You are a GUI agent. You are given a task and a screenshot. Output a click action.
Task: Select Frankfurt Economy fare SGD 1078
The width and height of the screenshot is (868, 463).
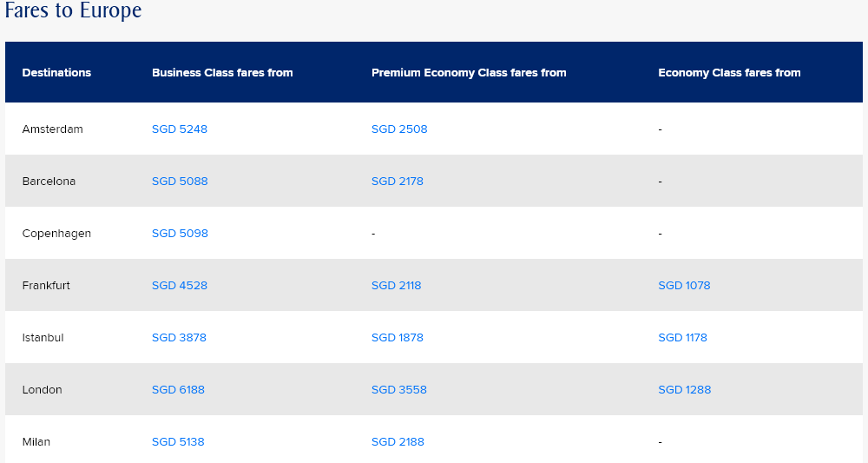(684, 286)
